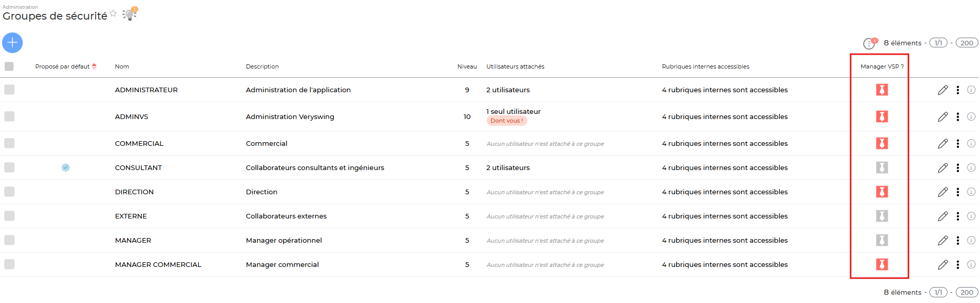
Task: Click the Nom column header
Action: [122, 66]
